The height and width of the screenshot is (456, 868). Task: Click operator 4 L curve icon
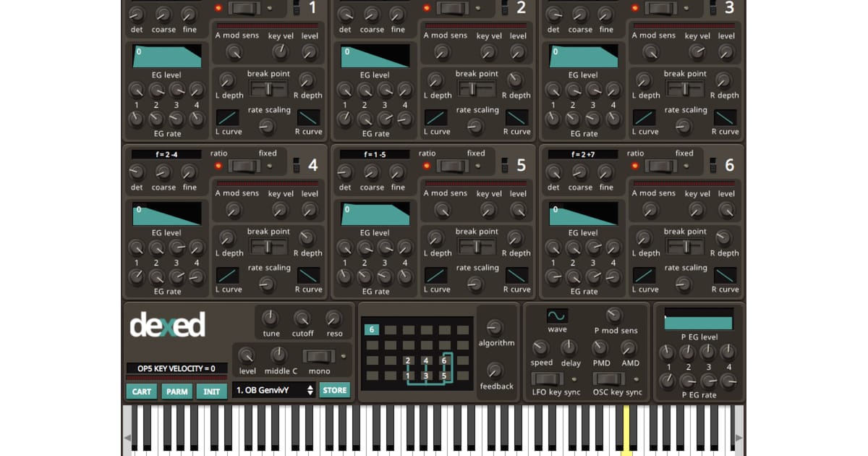click(227, 275)
